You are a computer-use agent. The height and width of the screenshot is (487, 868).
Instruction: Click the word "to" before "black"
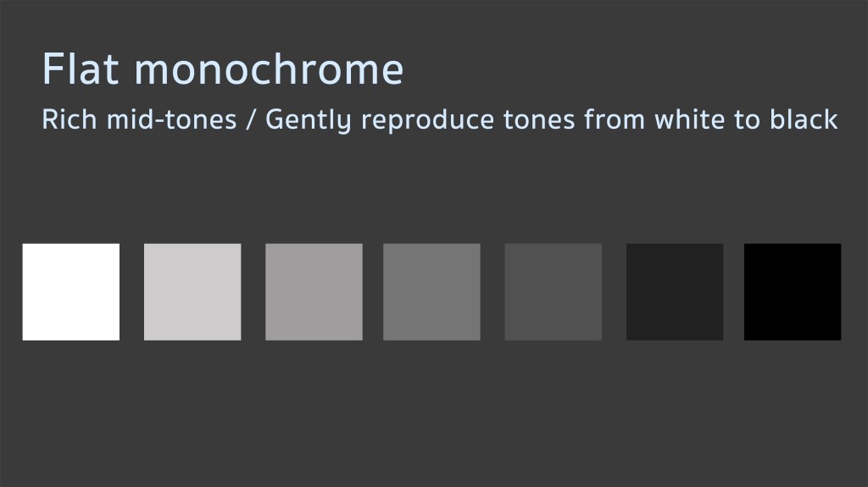coord(748,119)
